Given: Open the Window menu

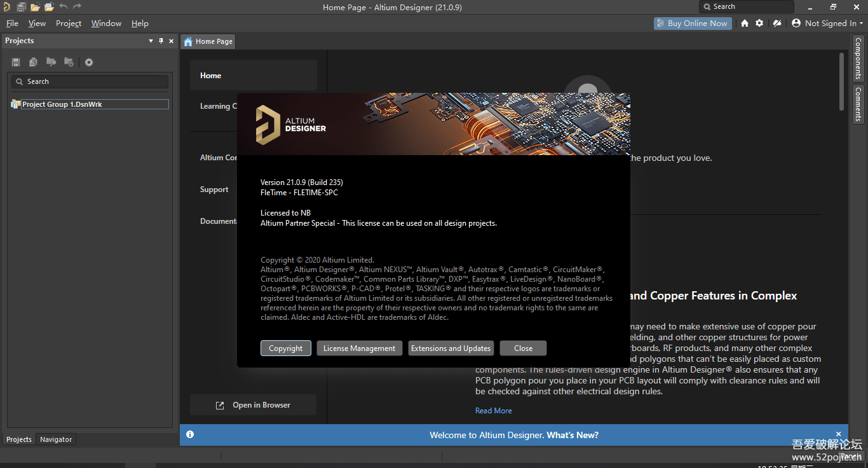Looking at the screenshot, I should tap(106, 24).
